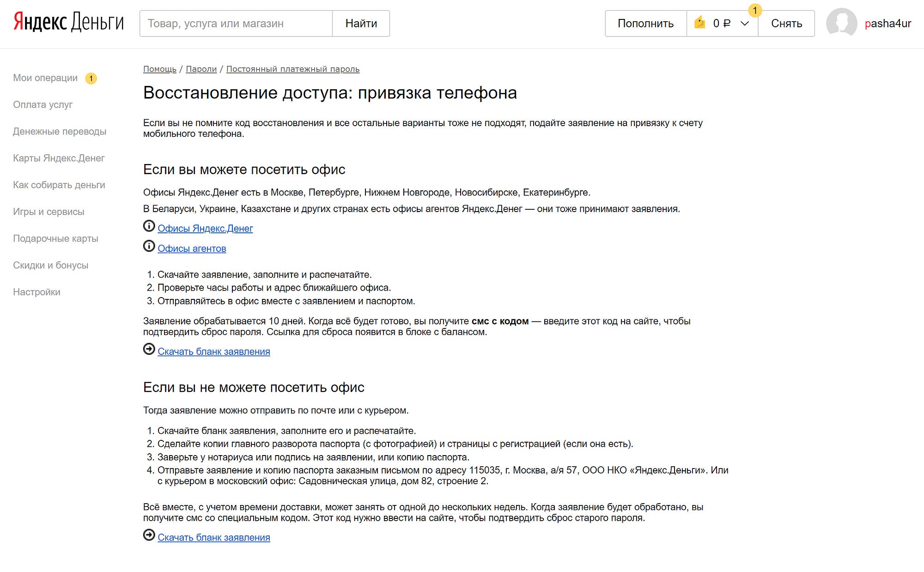The image size is (924, 572).
Task: Click the Пополнить button
Action: coord(646,24)
